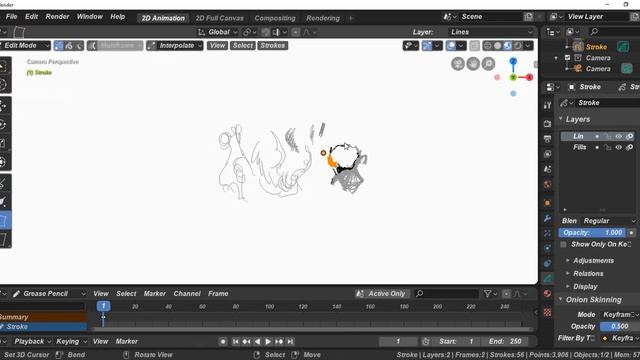This screenshot has height=360, width=640.
Task: Adjust the layer Opacity 1.000 slider
Action: [x=592, y=233]
